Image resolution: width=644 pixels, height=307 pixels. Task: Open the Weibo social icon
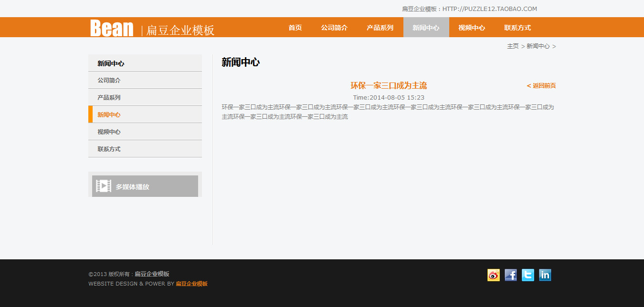(493, 275)
